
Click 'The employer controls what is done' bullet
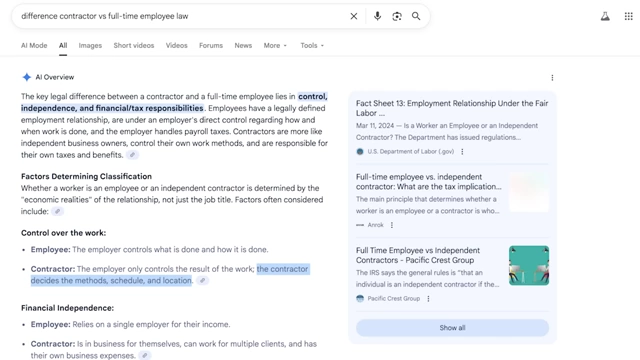pyautogui.click(x=170, y=249)
